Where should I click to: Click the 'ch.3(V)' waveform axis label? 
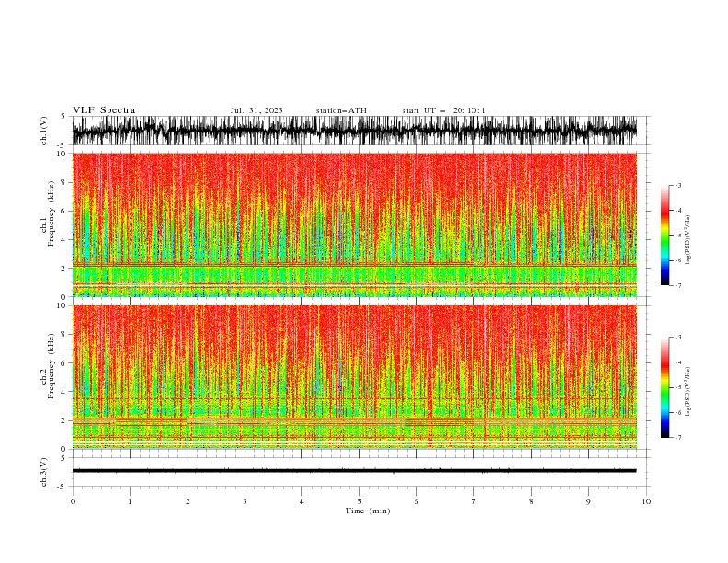click(44, 472)
